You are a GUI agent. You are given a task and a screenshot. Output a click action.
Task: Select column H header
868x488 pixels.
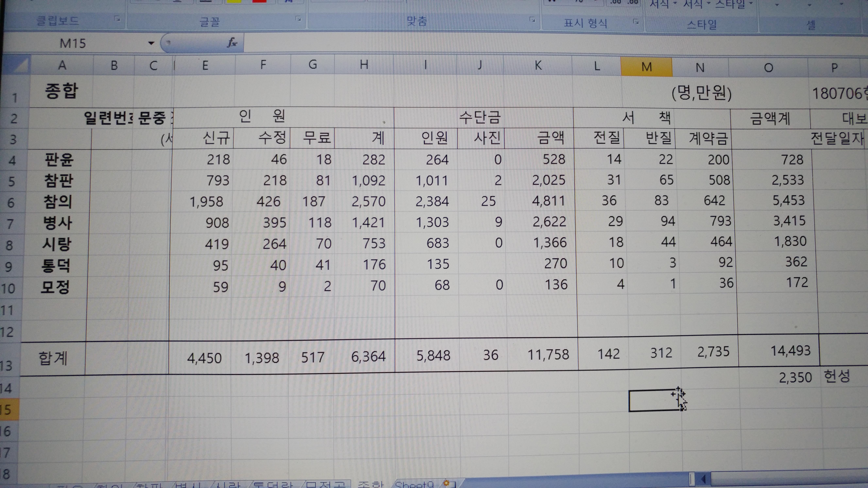(x=364, y=65)
